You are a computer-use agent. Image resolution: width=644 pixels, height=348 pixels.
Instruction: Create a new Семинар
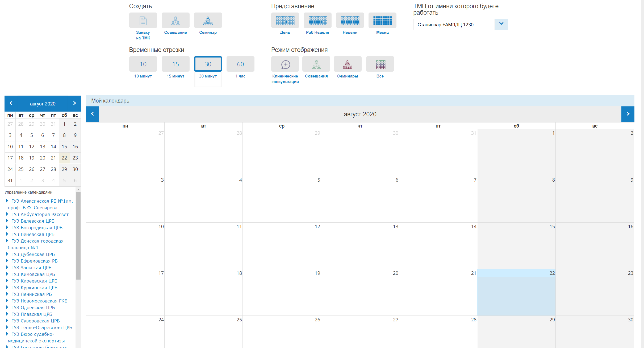[x=208, y=21]
